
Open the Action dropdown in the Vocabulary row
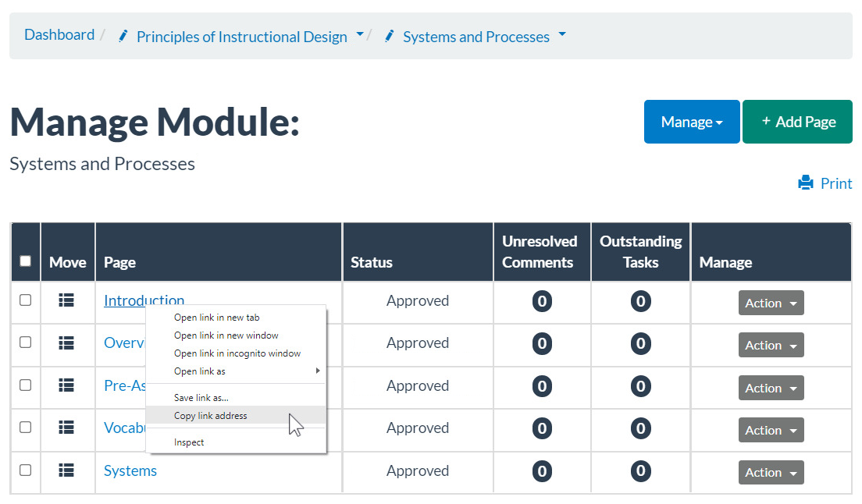pos(771,430)
